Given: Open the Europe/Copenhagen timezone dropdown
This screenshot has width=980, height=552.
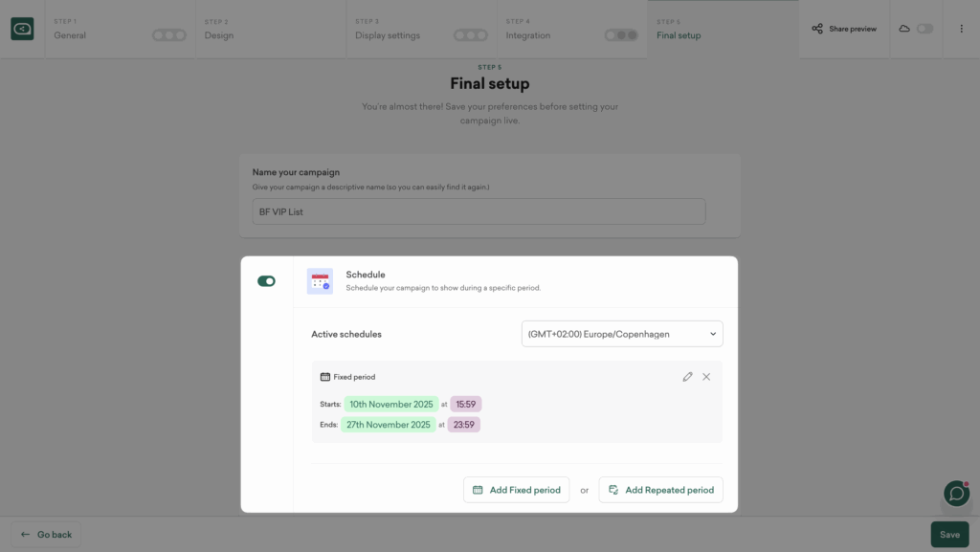Looking at the screenshot, I should coord(622,334).
